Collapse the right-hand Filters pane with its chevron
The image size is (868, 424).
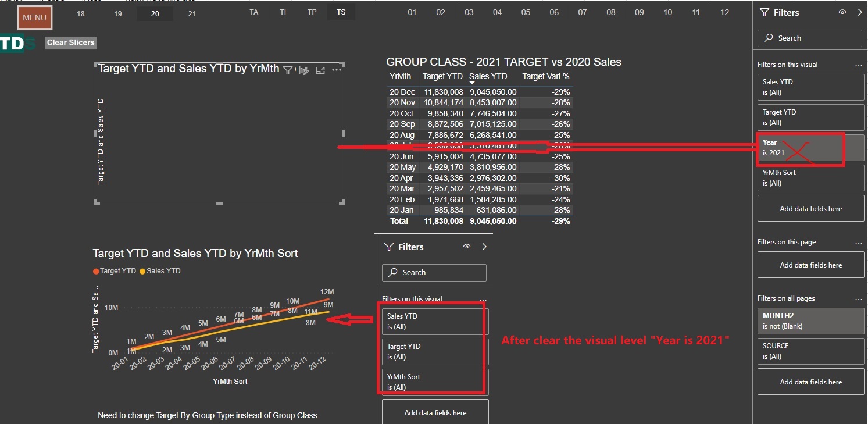click(860, 12)
